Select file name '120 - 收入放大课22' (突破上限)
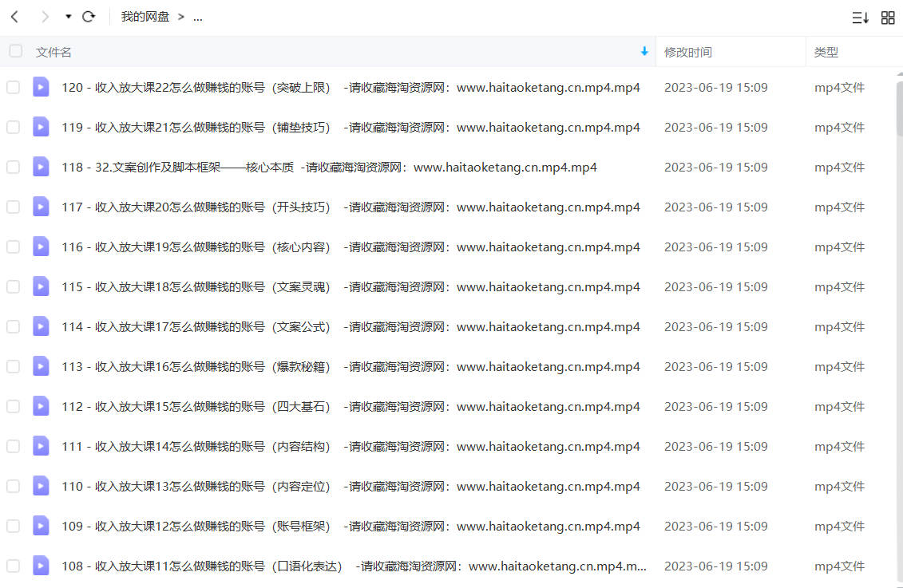Viewport: 903px width, 588px height. (x=351, y=88)
